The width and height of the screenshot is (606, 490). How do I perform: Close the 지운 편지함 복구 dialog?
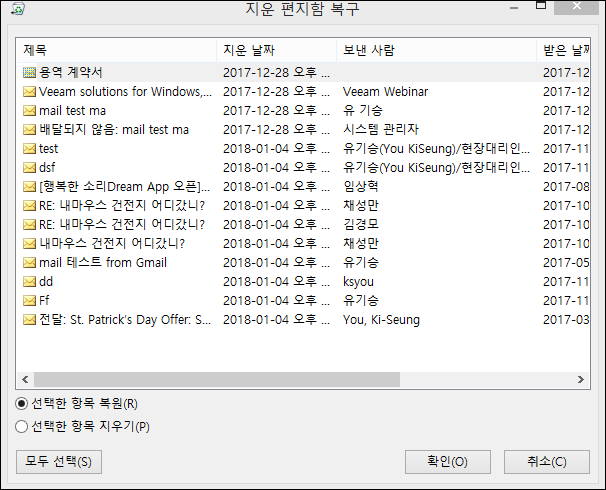[577, 6]
